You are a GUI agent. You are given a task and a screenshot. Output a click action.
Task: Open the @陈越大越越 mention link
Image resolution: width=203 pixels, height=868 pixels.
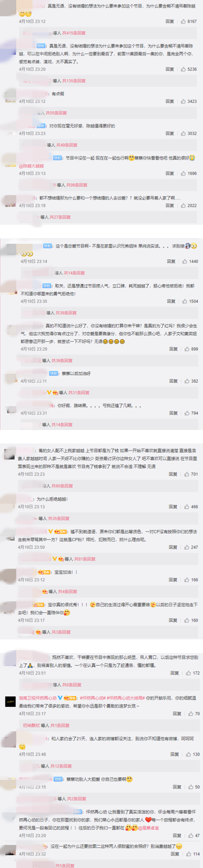[31, 166]
